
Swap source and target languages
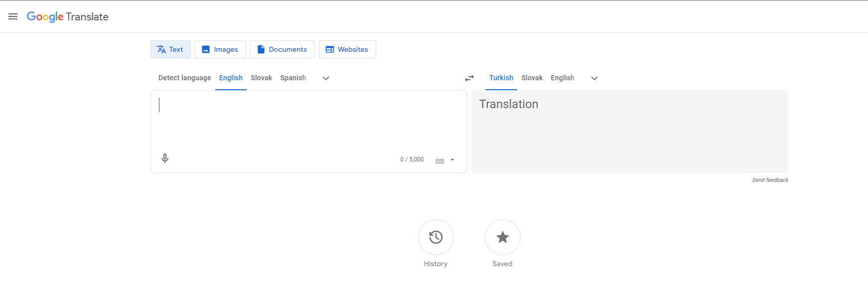(469, 78)
